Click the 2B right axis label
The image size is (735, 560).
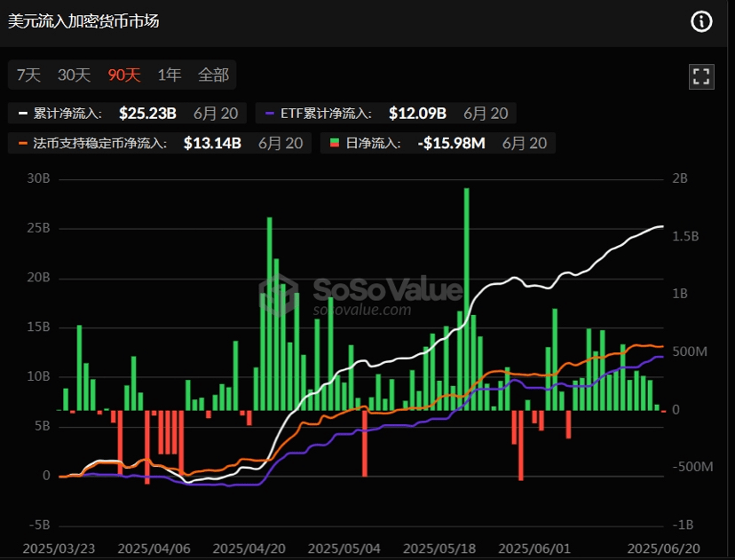[x=680, y=178]
